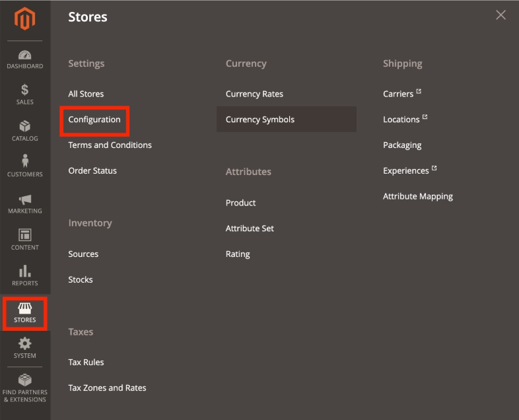The image size is (519, 420).
Task: Close the Stores menu panel
Action: click(501, 15)
